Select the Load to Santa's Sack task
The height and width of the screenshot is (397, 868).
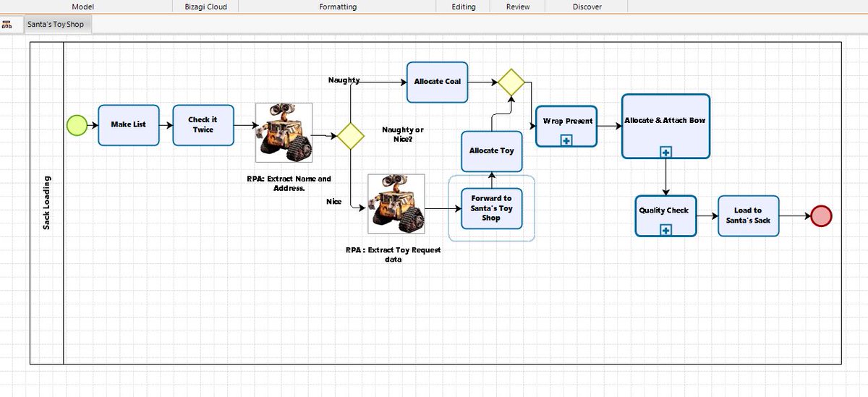point(749,215)
